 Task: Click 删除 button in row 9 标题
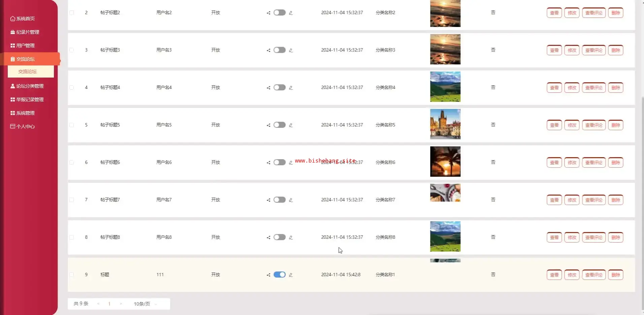(x=616, y=275)
